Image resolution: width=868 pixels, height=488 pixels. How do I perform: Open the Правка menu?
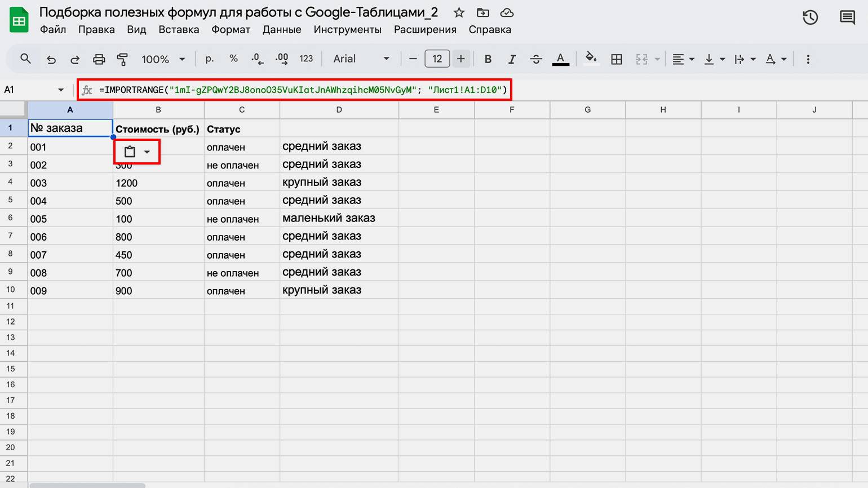pos(96,29)
